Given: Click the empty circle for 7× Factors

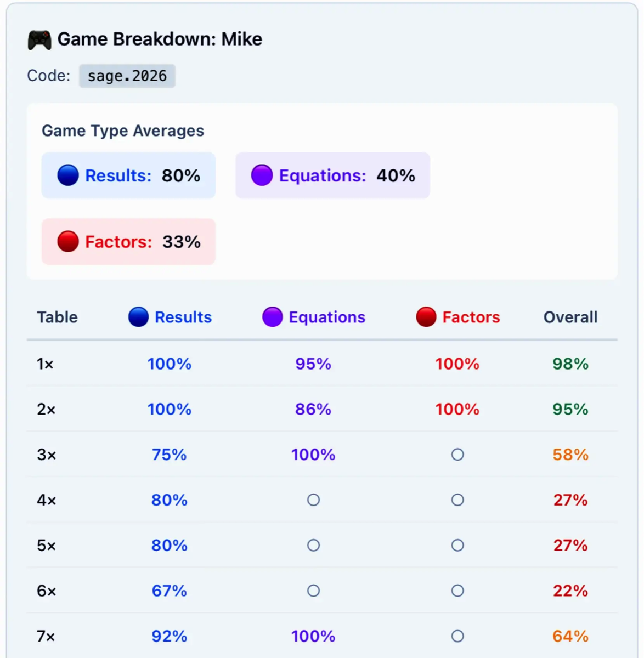Looking at the screenshot, I should tap(457, 636).
